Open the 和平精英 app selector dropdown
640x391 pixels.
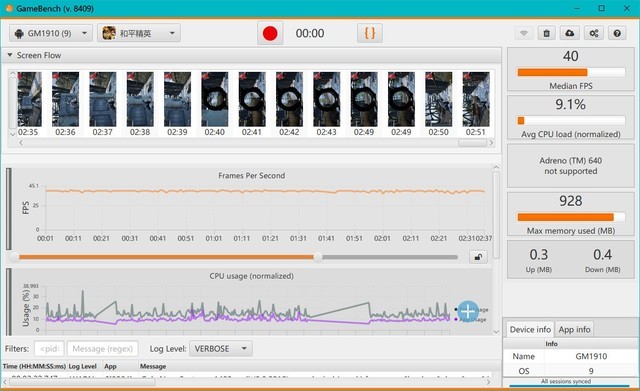pos(139,33)
